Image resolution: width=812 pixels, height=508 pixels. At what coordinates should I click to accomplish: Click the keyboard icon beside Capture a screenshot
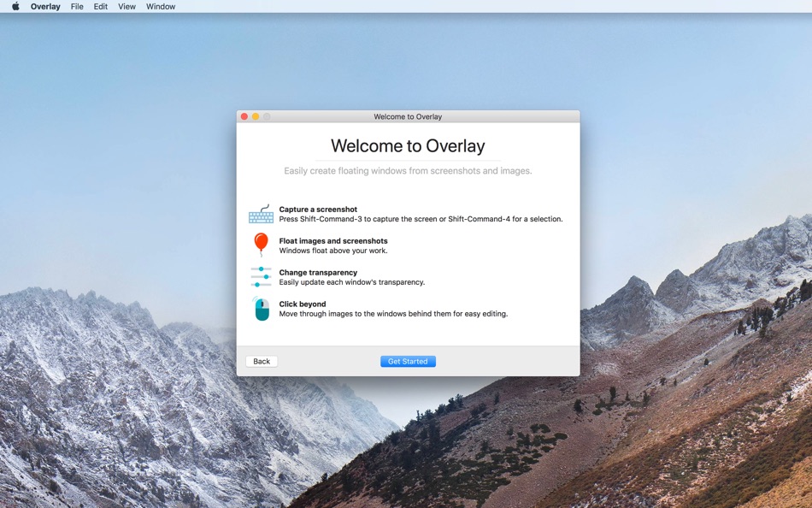pos(261,214)
